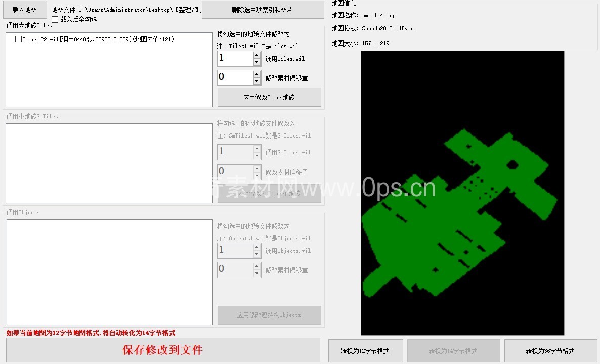Viewport: 600px width, 364px height.
Task: Click the 载入地图 load map button
Action: coord(25,10)
